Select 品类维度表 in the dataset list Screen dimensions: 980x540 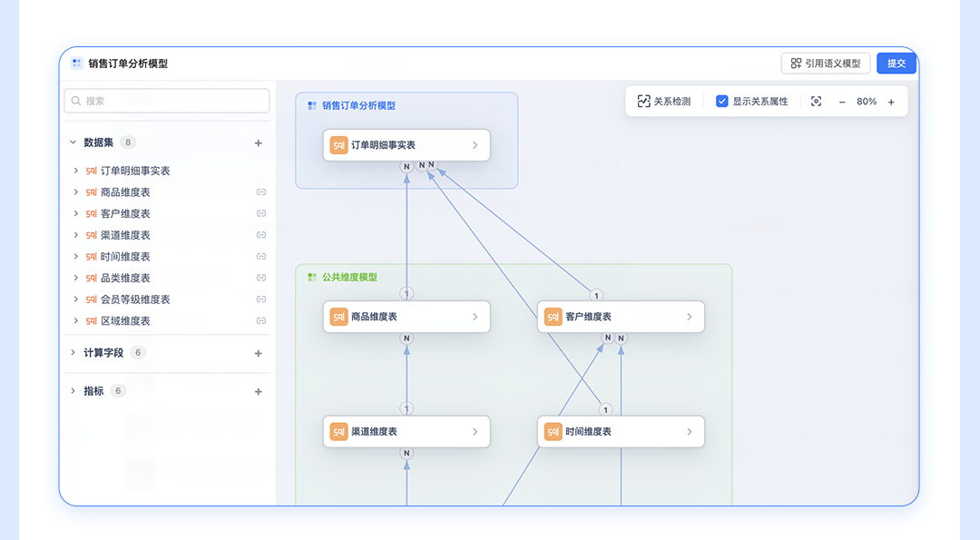click(125, 278)
